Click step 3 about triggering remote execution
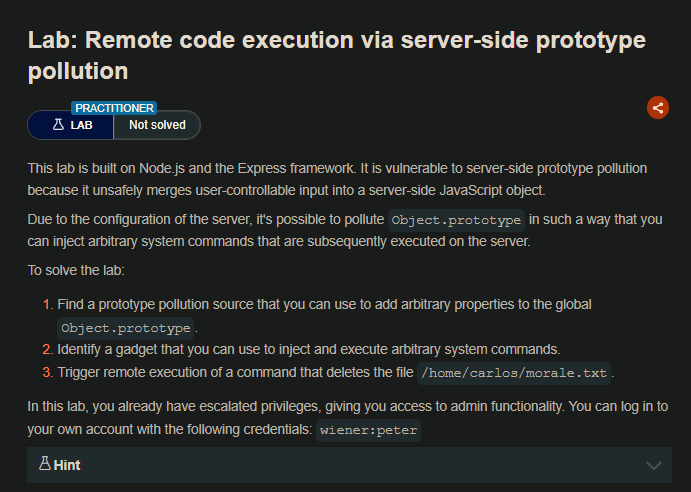This screenshot has height=492, width=691. pyautogui.click(x=235, y=373)
